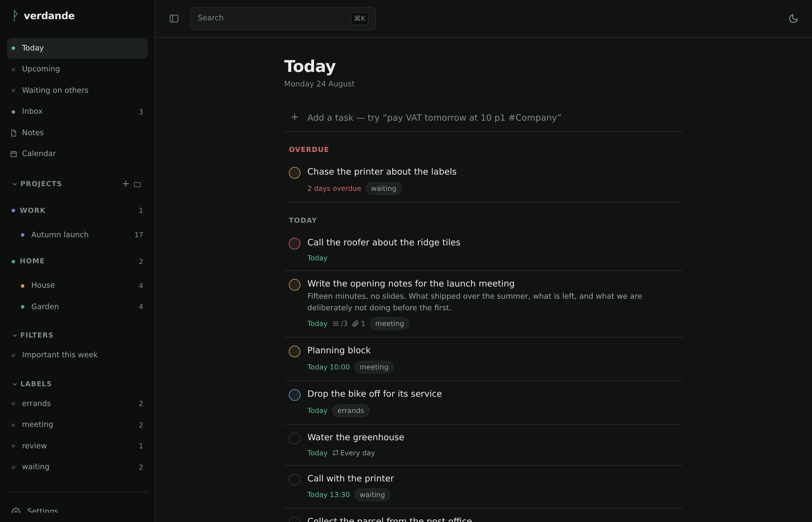This screenshot has height=522, width=812.
Task: Collapse the Filters section chevron
Action: [x=14, y=335]
